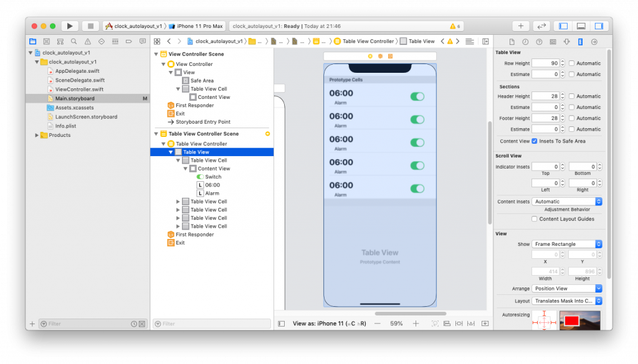Screen dimensions: 638x364
Task: Enable Automatic for Header Height
Action: (x=572, y=96)
